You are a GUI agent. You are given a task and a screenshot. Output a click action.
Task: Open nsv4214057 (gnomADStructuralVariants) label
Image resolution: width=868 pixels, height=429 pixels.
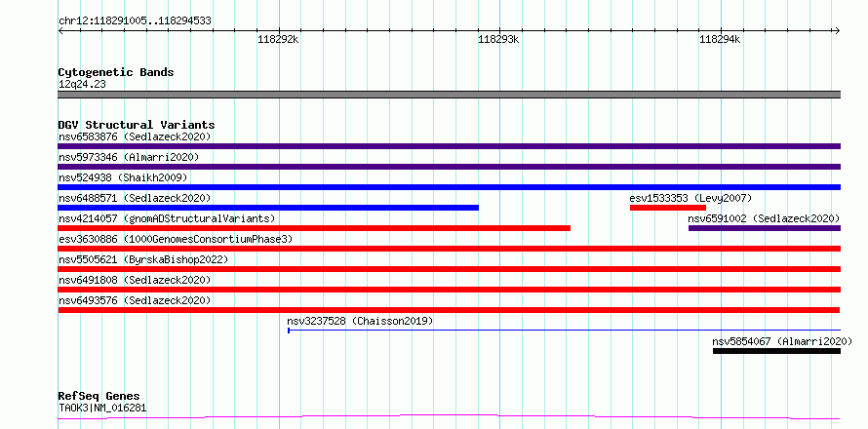tap(167, 218)
